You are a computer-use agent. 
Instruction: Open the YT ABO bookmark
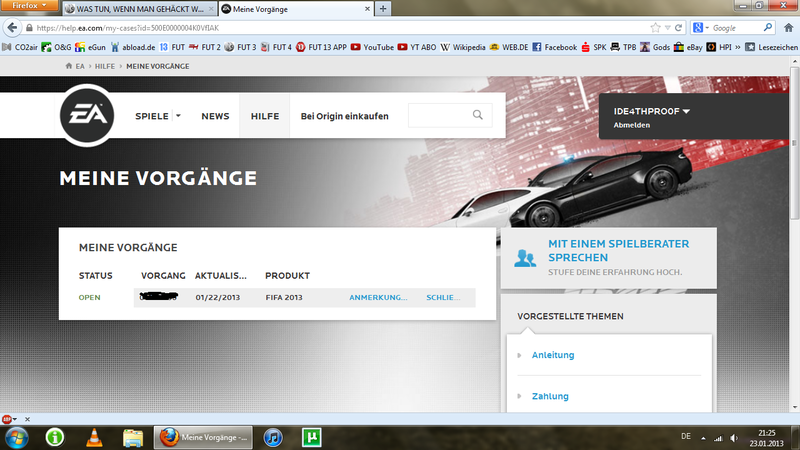(417, 47)
